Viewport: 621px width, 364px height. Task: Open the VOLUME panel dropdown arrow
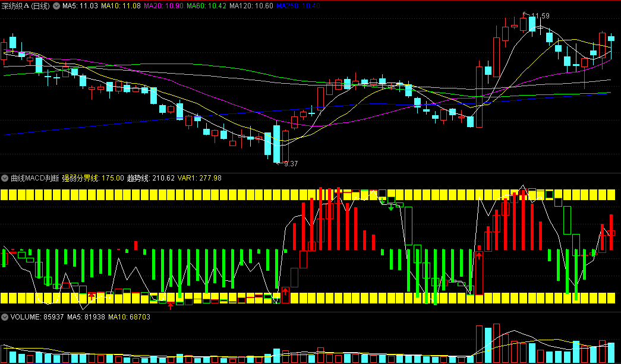tap(5, 317)
